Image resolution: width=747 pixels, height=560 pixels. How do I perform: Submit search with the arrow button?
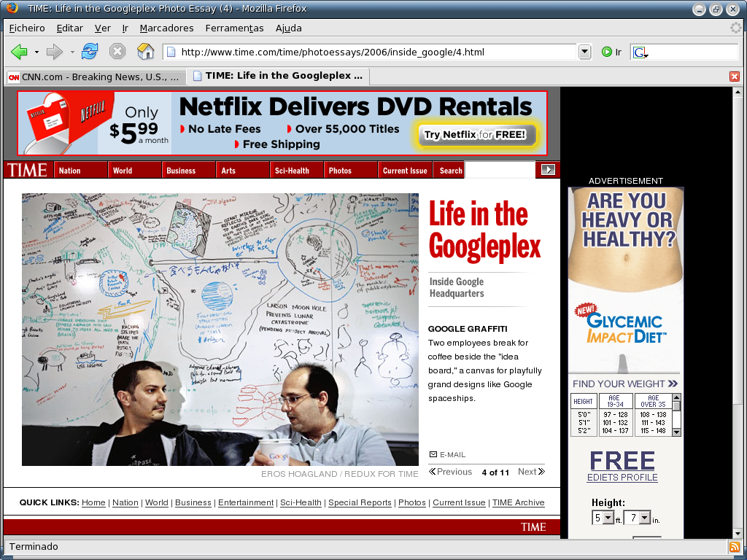pos(548,169)
